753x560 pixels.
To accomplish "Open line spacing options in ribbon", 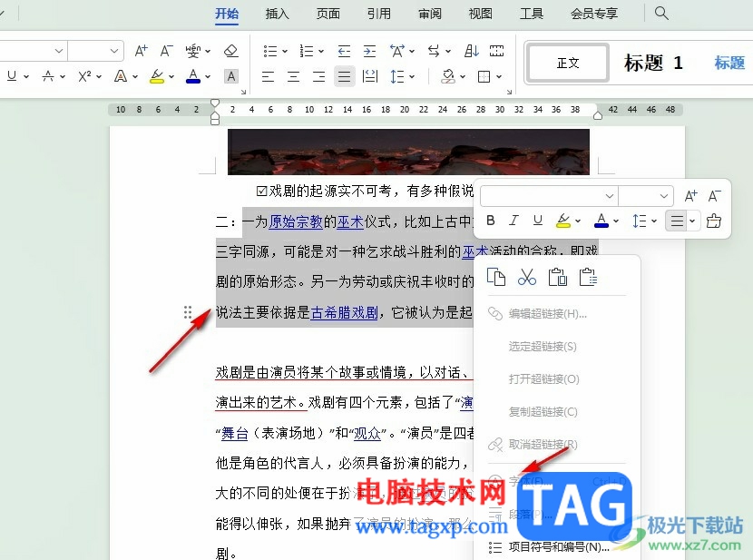I will tap(397, 76).
